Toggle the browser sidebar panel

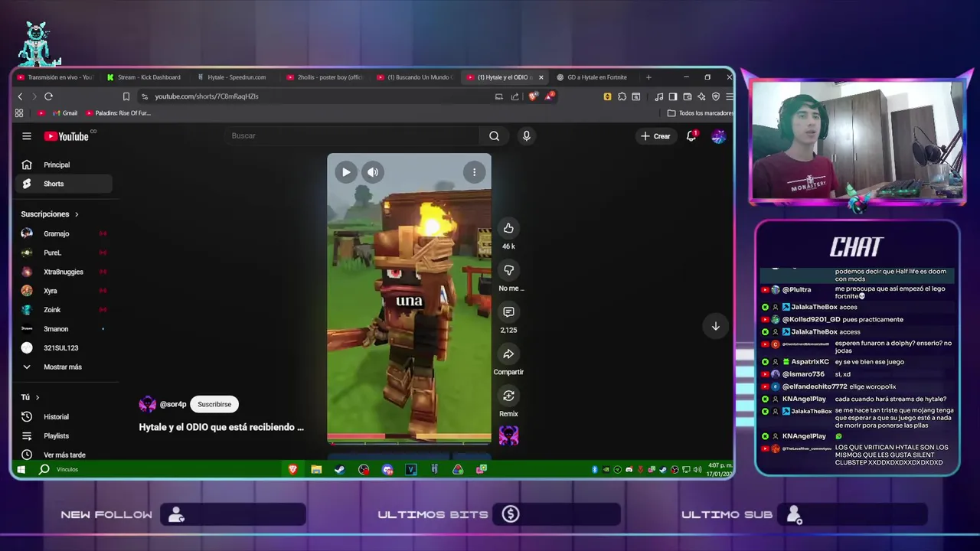[x=673, y=96]
